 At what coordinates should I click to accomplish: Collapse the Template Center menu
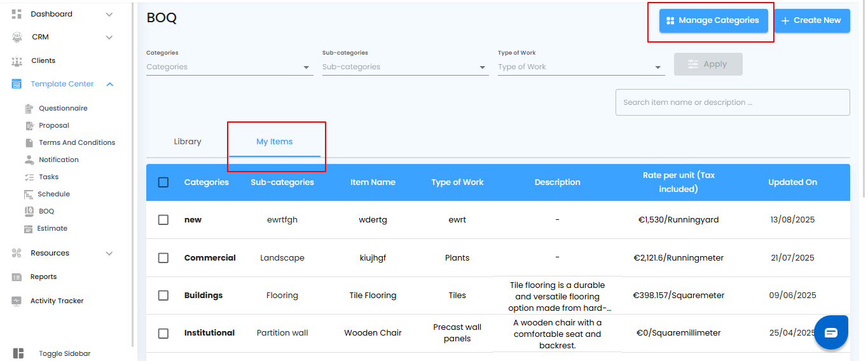tap(110, 84)
